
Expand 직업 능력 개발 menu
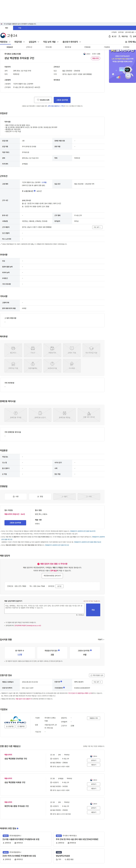[x=51, y=42]
